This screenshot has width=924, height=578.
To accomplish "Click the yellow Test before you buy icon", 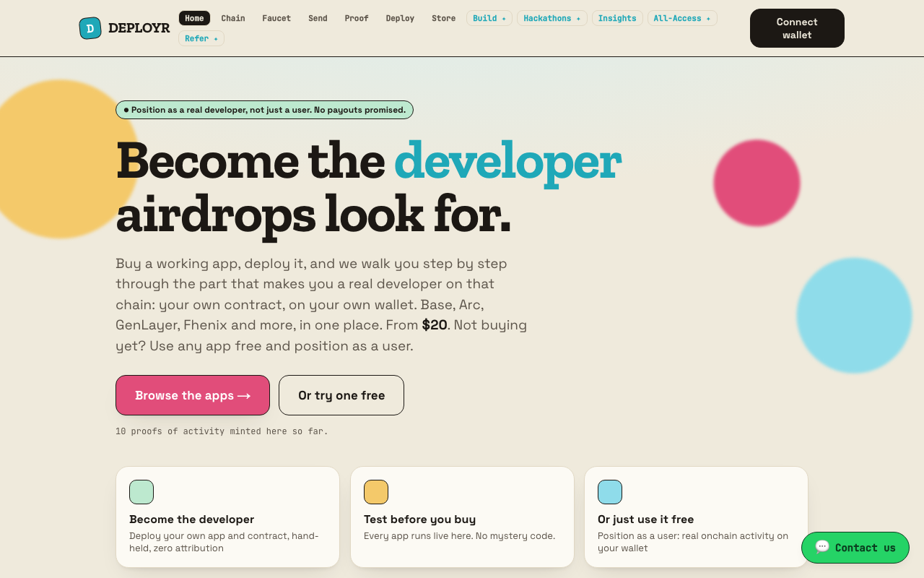I will 376,492.
